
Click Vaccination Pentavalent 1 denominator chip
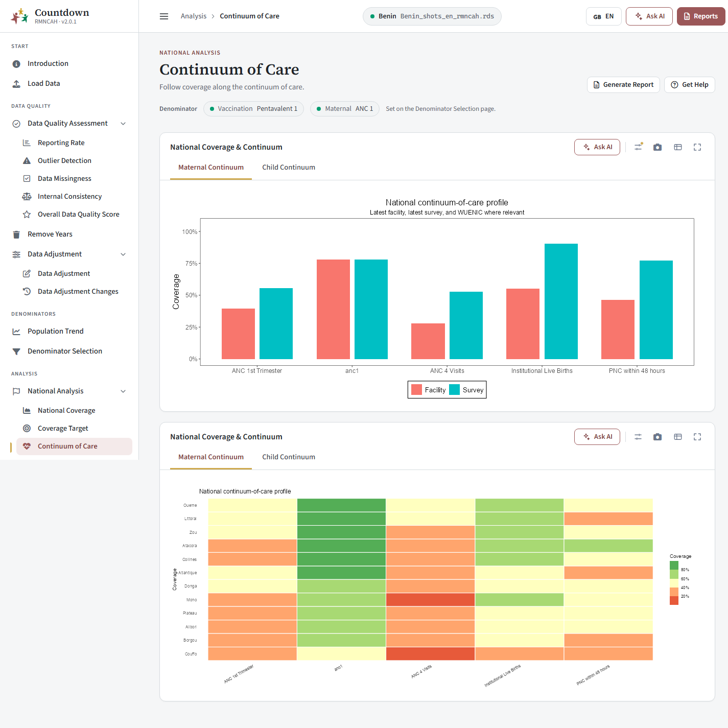coord(253,109)
